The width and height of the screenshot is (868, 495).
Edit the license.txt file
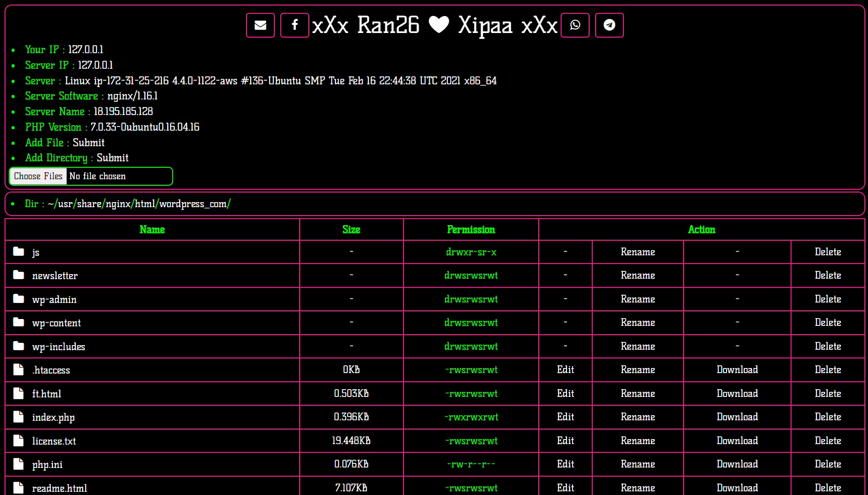pos(566,440)
